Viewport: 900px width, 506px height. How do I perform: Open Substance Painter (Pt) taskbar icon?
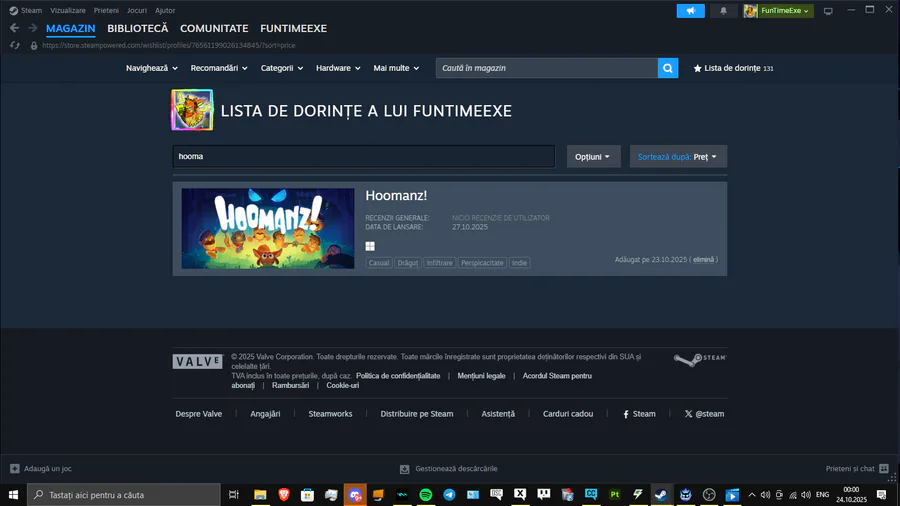point(614,495)
